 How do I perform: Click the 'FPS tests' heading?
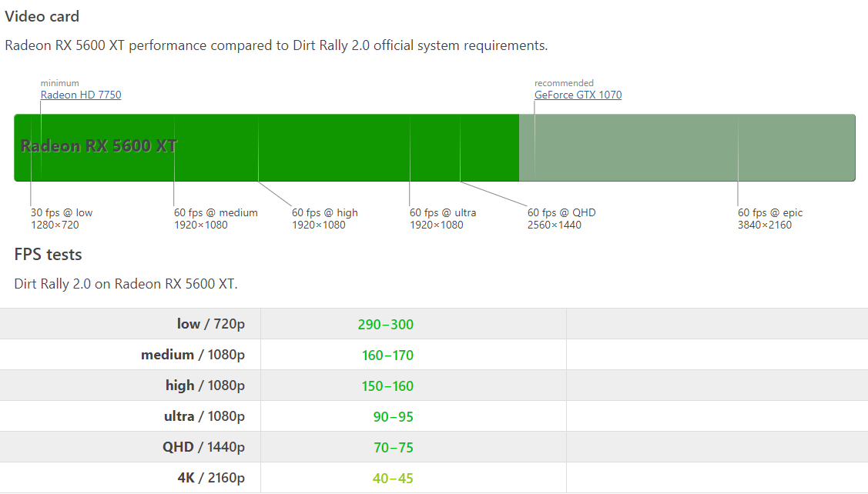[49, 255]
